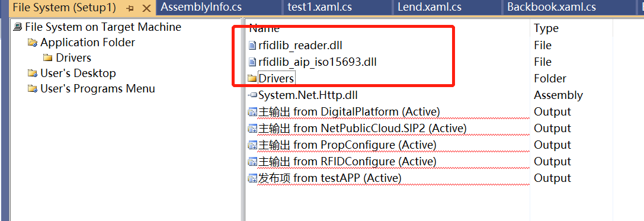
Task: Click the Application Folder icon
Action: point(33,42)
